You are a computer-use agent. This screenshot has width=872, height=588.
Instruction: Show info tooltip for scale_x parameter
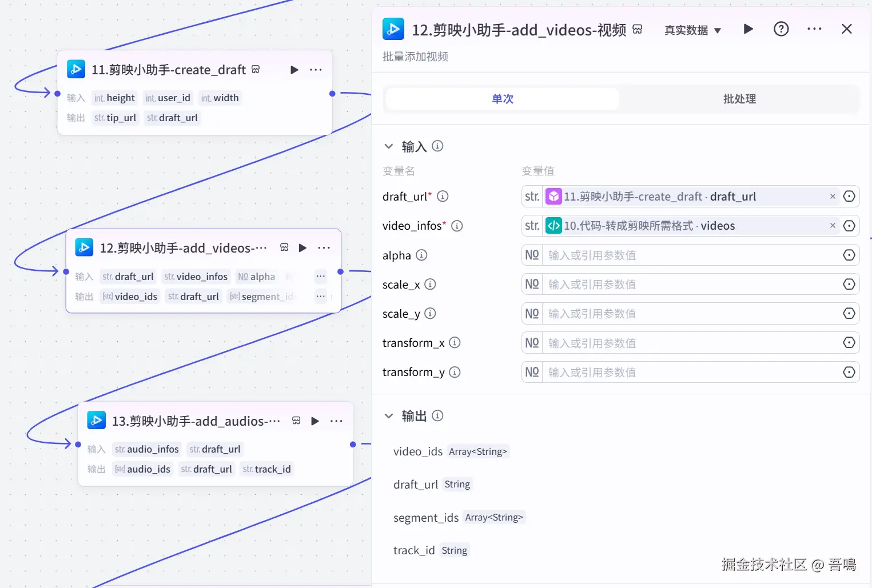[430, 284]
